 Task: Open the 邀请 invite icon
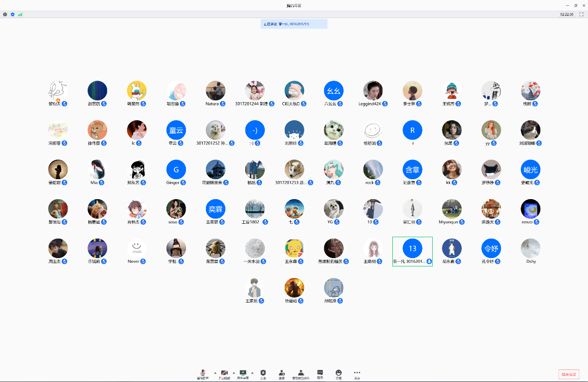281,374
